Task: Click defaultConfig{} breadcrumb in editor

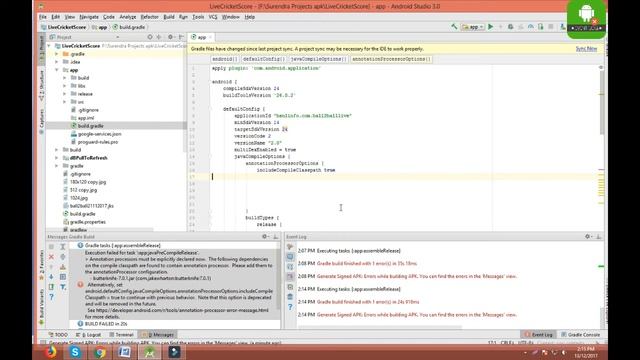Action: tap(264, 59)
